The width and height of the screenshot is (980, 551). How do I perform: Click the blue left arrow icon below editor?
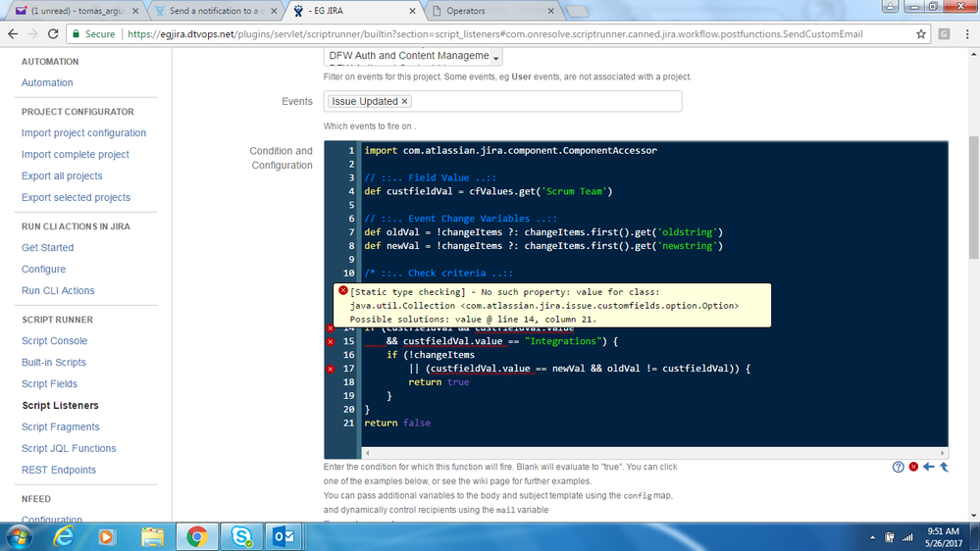(929, 467)
